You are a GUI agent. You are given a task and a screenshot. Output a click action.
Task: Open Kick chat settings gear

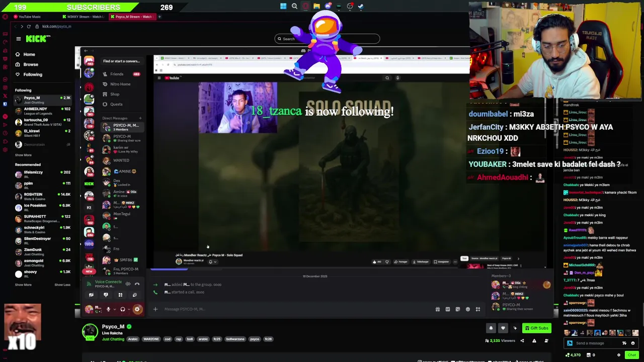619,355
